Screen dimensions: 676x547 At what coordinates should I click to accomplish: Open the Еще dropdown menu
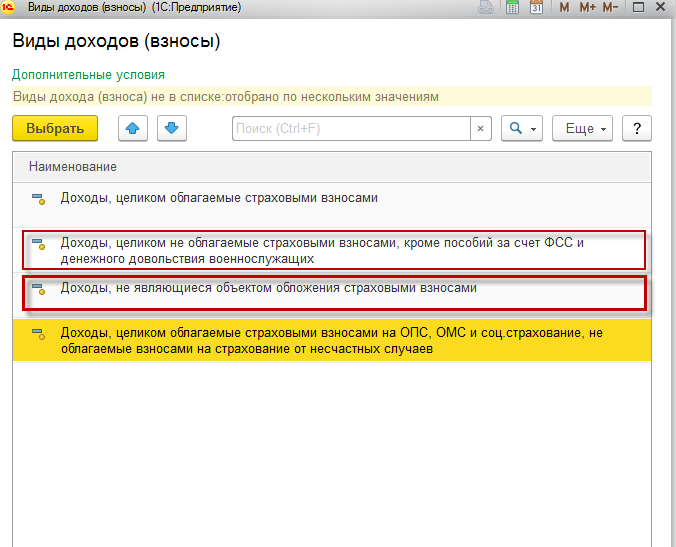click(x=582, y=128)
